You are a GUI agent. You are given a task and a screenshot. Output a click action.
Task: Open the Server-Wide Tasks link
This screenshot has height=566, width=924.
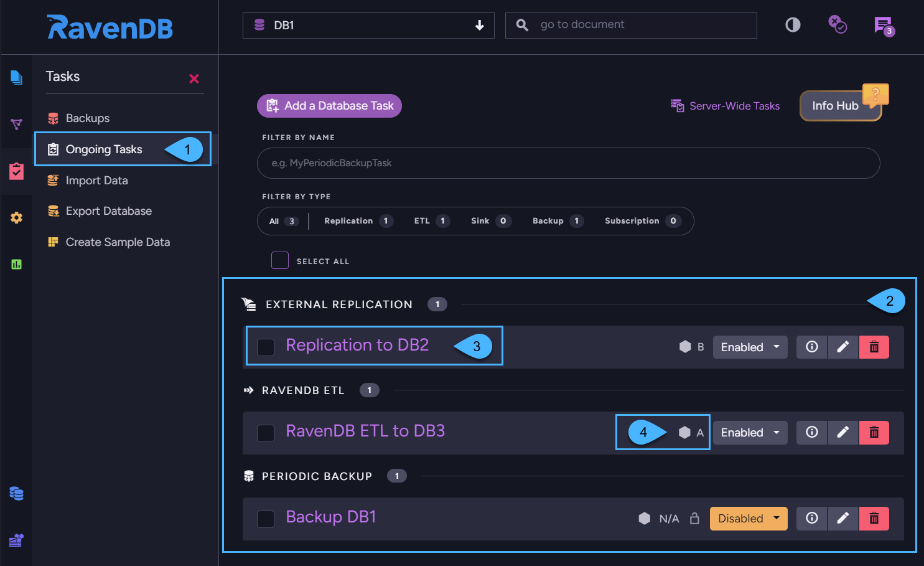725,106
